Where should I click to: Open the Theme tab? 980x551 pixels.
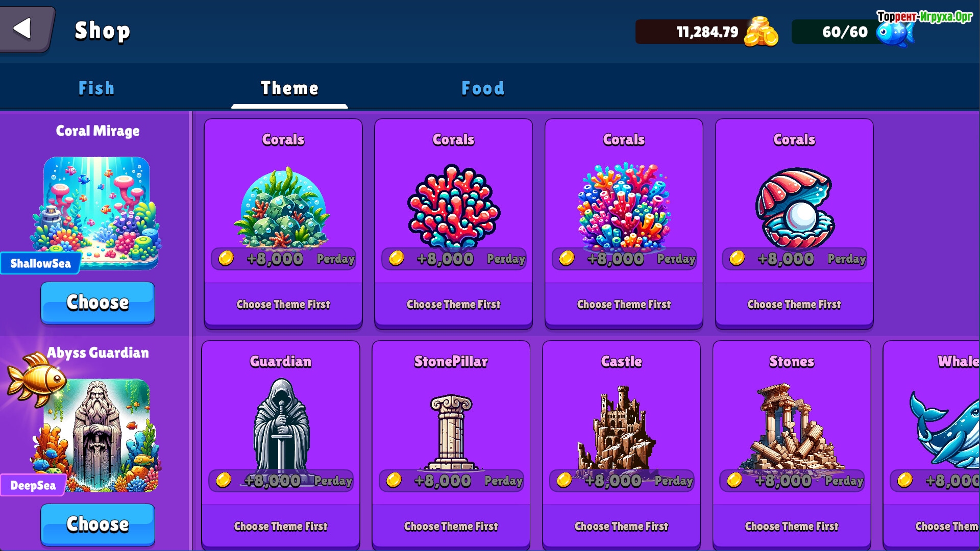[x=289, y=88]
